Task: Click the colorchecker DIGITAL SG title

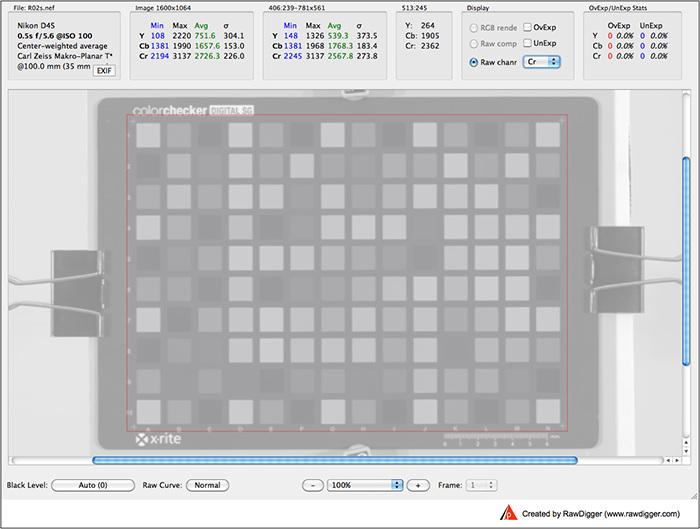Action: coord(193,110)
